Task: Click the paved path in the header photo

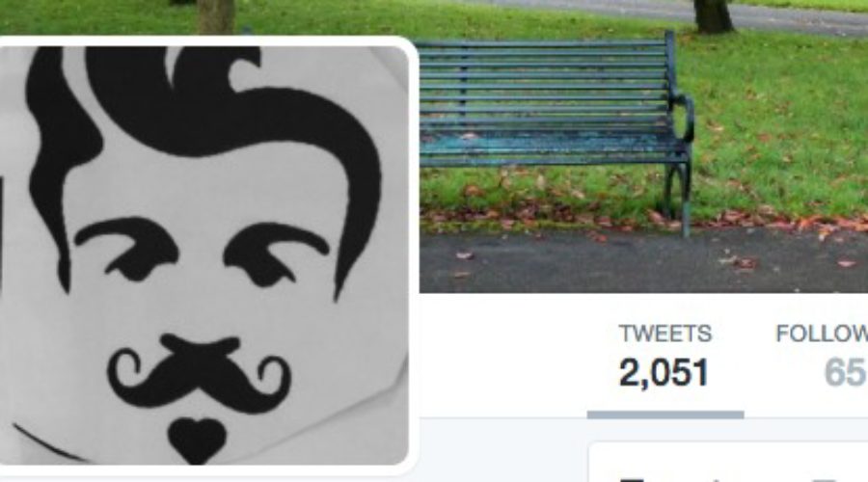Action: pos(642,260)
